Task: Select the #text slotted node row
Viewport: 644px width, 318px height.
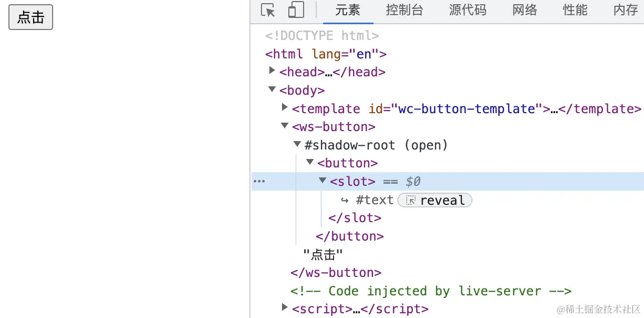Action: (375, 200)
